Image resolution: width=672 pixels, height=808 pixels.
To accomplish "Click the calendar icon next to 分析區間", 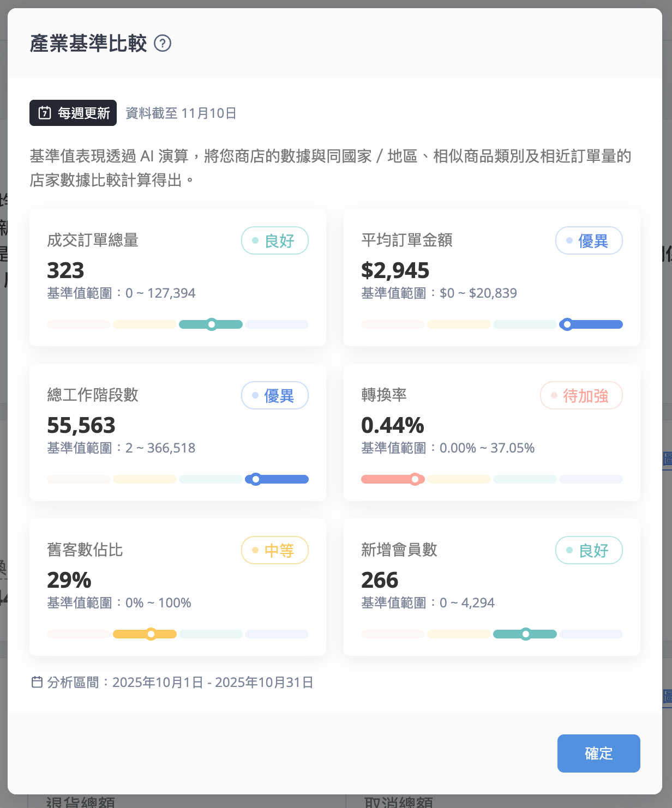I will coord(37,682).
